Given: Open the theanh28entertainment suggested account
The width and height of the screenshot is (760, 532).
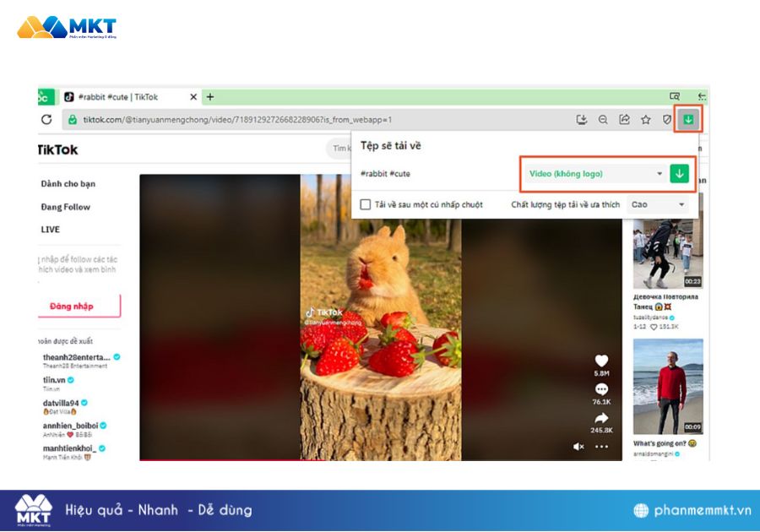Looking at the screenshot, I should click(x=76, y=357).
